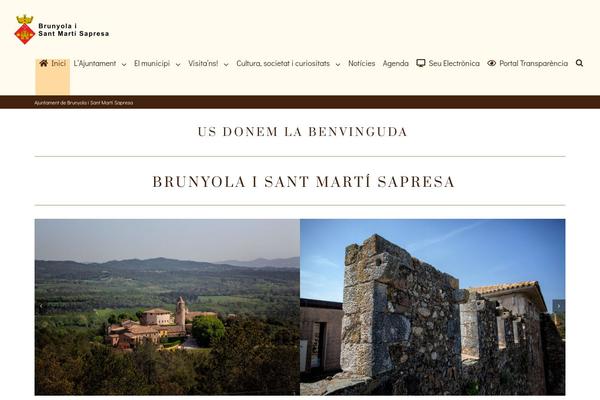Click the home icon beside Inici
600x400 pixels.
pyautogui.click(x=44, y=63)
